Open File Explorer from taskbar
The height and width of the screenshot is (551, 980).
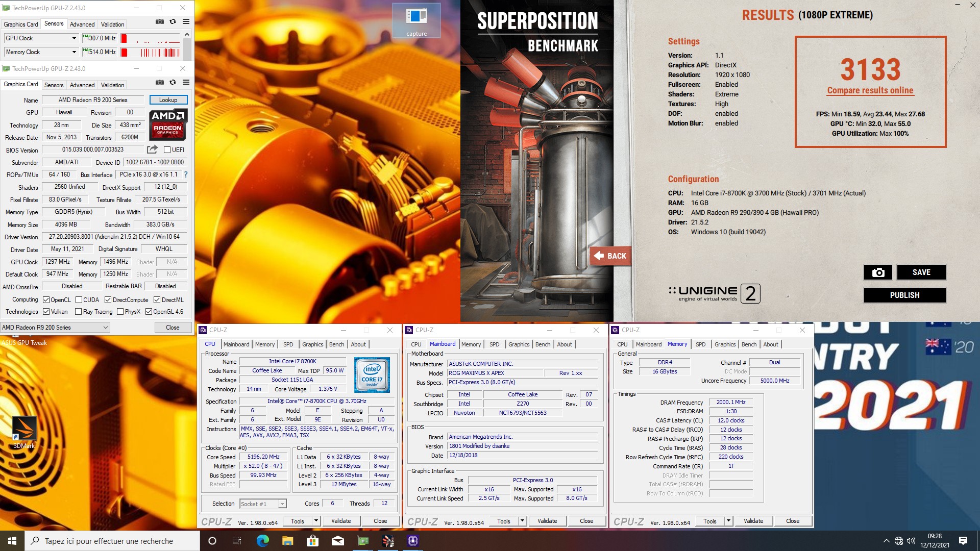287,541
